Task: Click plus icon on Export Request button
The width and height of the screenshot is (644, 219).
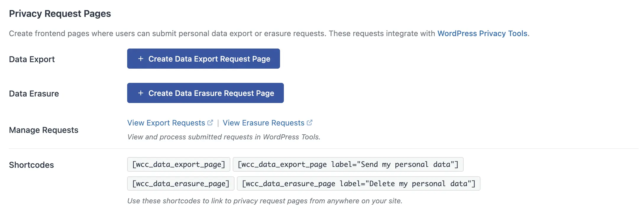Action: pyautogui.click(x=141, y=59)
